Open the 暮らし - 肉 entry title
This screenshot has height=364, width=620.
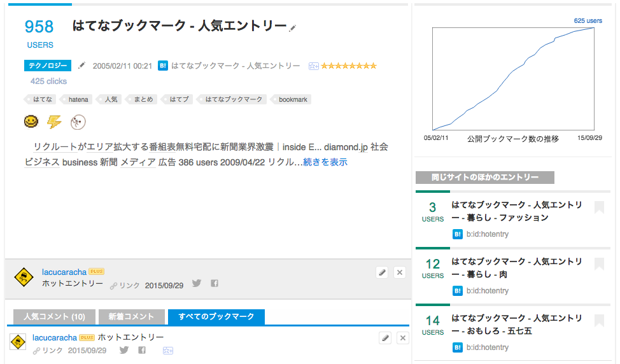point(517,267)
